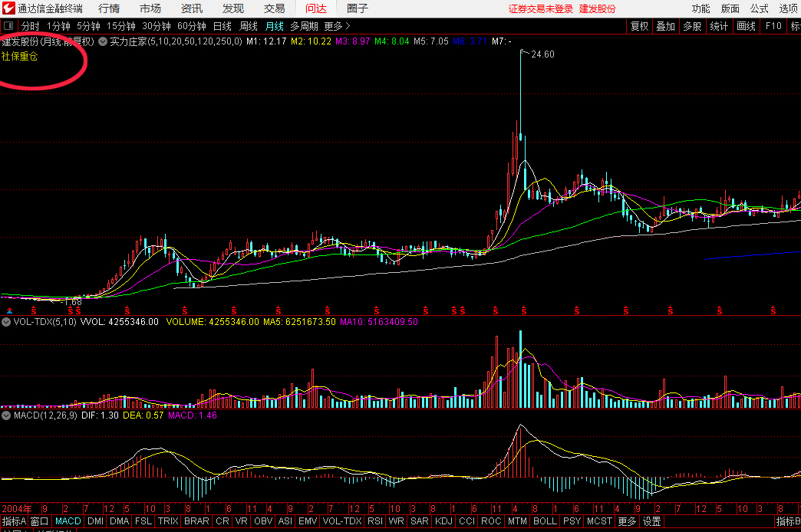Viewport: 801px width, 532px height.
Task: Expand the MACD indicator dropdown arrow
Action: tap(6, 415)
